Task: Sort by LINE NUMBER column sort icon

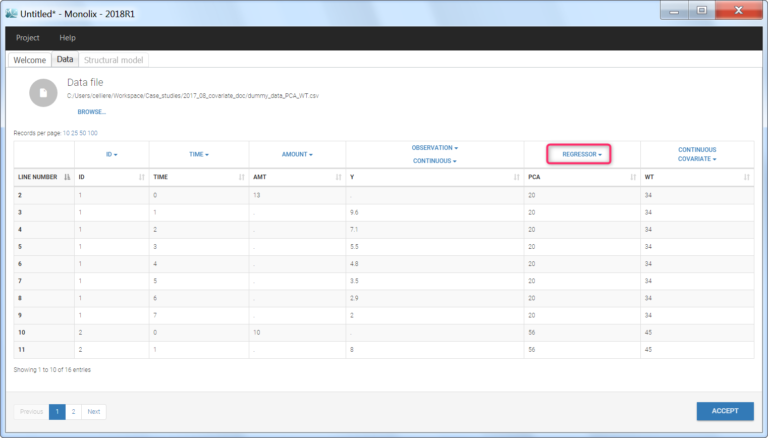Action: tap(66, 177)
